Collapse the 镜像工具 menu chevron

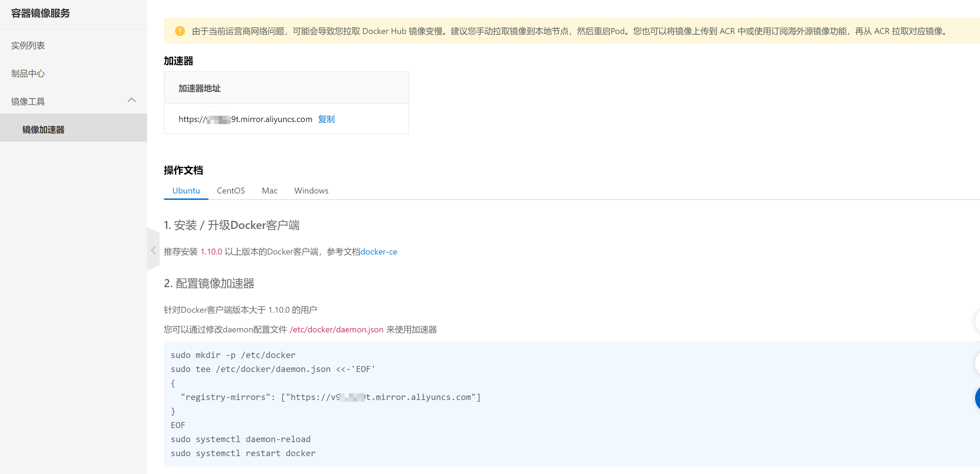tap(132, 101)
